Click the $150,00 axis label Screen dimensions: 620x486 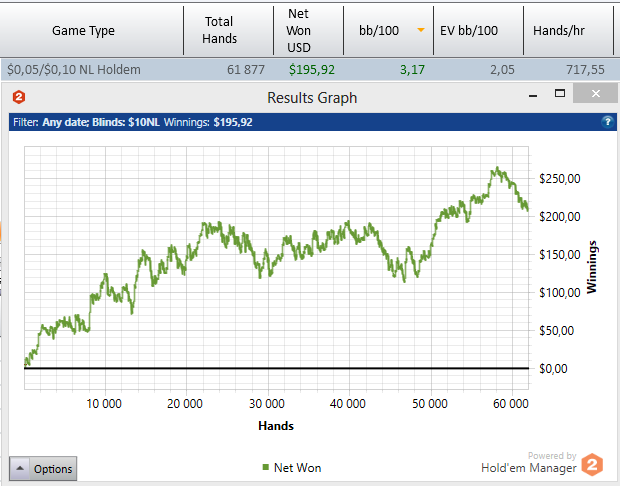[x=560, y=254]
